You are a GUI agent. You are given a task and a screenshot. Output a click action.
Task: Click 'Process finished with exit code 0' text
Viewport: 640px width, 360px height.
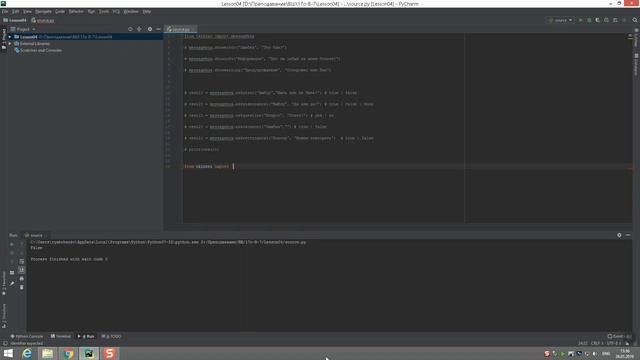[x=69, y=259]
